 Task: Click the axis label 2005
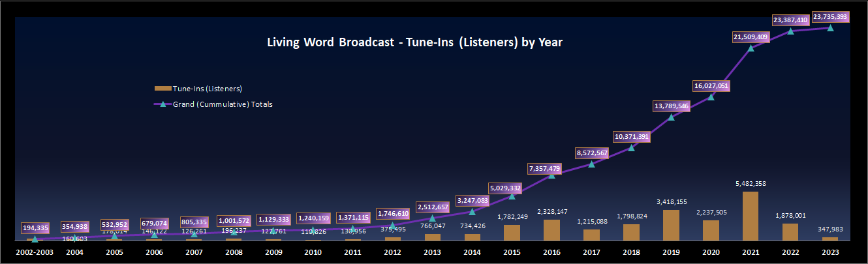[x=114, y=252]
